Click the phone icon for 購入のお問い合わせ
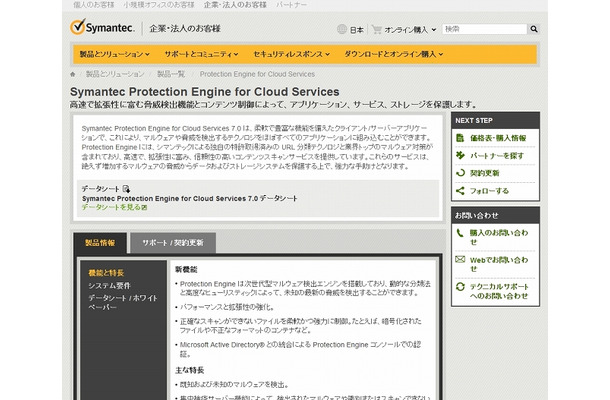The width and height of the screenshot is (610, 400). tap(460, 233)
